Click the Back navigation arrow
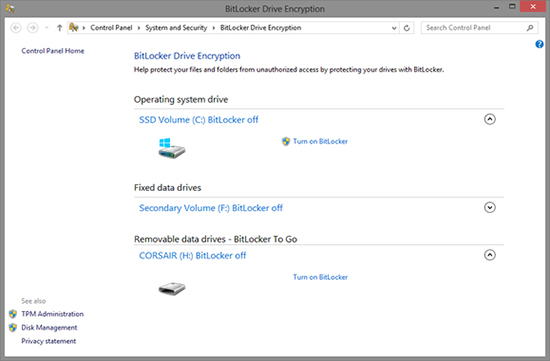 [16, 28]
